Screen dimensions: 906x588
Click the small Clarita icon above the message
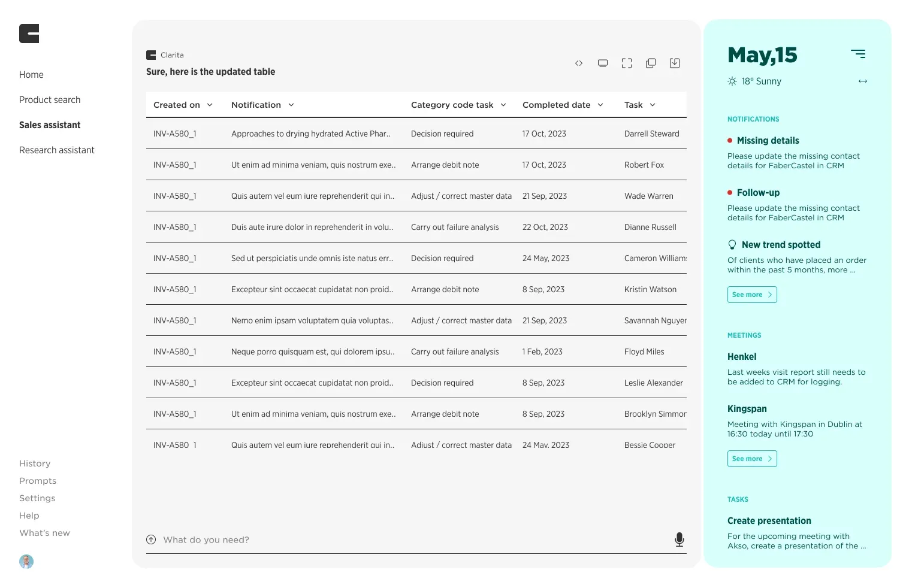click(x=151, y=55)
